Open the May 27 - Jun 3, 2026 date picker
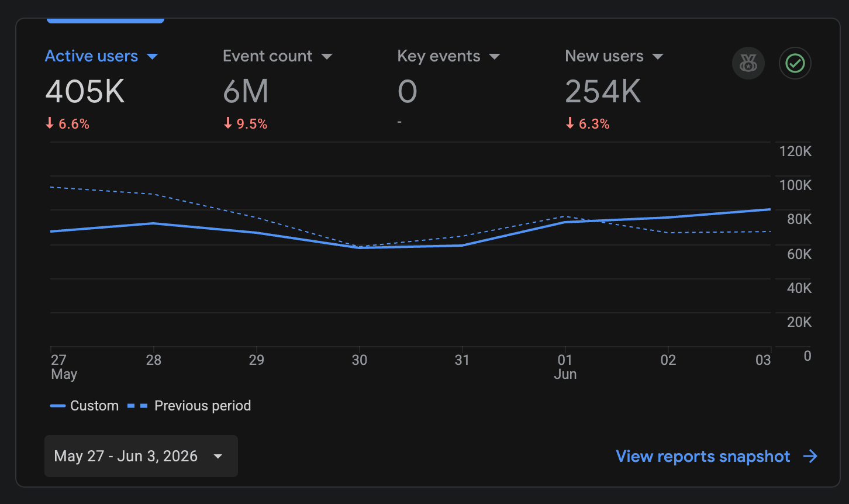Viewport: 849px width, 504px height. (141, 456)
